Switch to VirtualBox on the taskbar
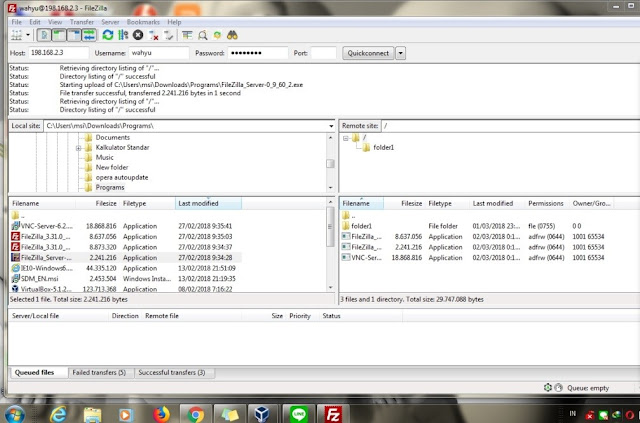Screen dimensions: 640x423 261,414
